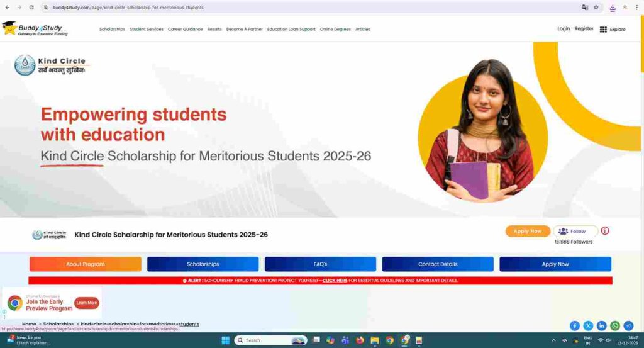Click the CLICK HERE link in the alert
Viewport: 644px width, 348px height.
pos(335,281)
